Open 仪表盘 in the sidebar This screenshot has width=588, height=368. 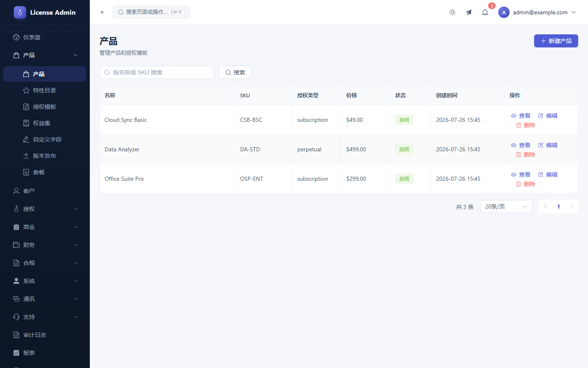tap(45, 37)
